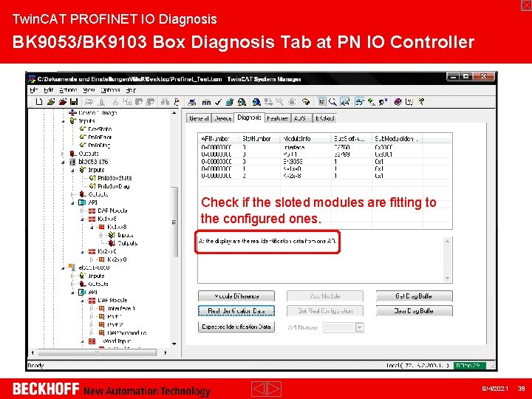Open the Actions menu
This screenshot has width=532, height=399.
pyautogui.click(x=68, y=90)
